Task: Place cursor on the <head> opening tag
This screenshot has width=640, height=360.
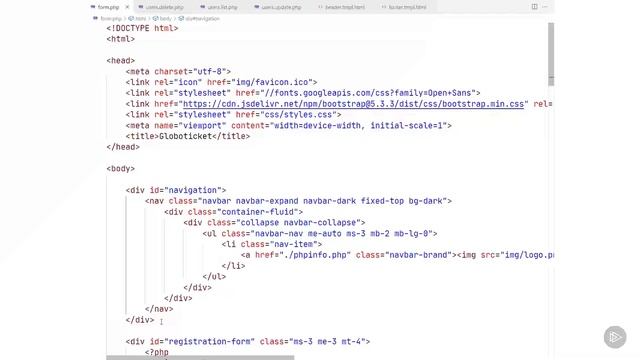Action: [x=120, y=60]
